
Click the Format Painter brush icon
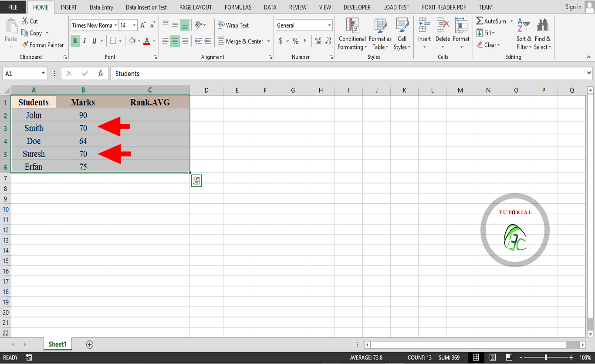25,45
